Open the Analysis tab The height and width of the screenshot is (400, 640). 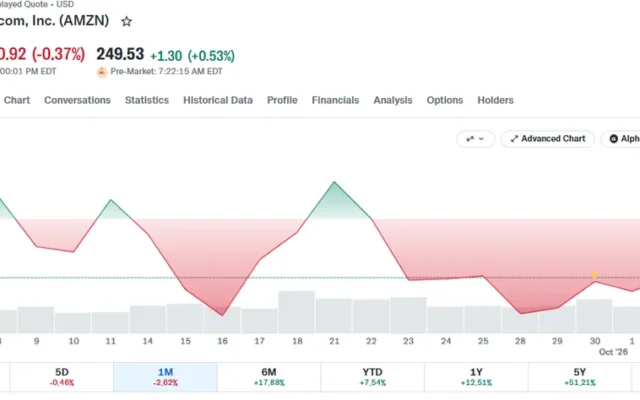tap(393, 100)
